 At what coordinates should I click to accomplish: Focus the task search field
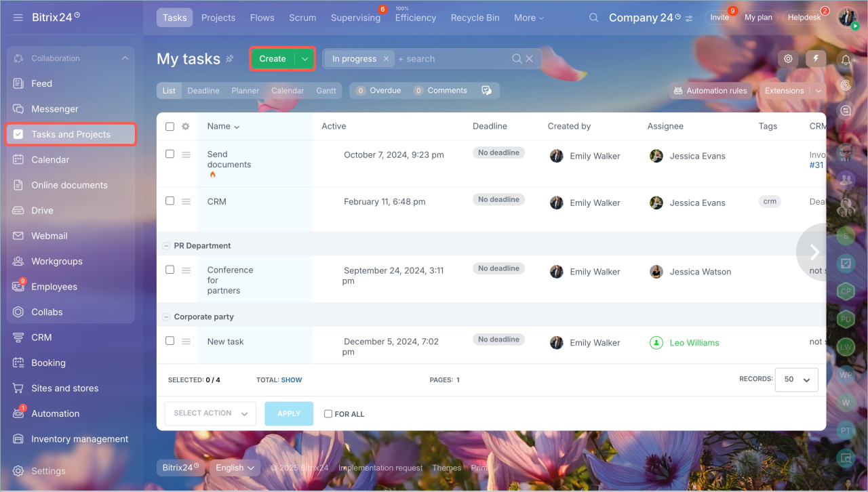point(453,59)
